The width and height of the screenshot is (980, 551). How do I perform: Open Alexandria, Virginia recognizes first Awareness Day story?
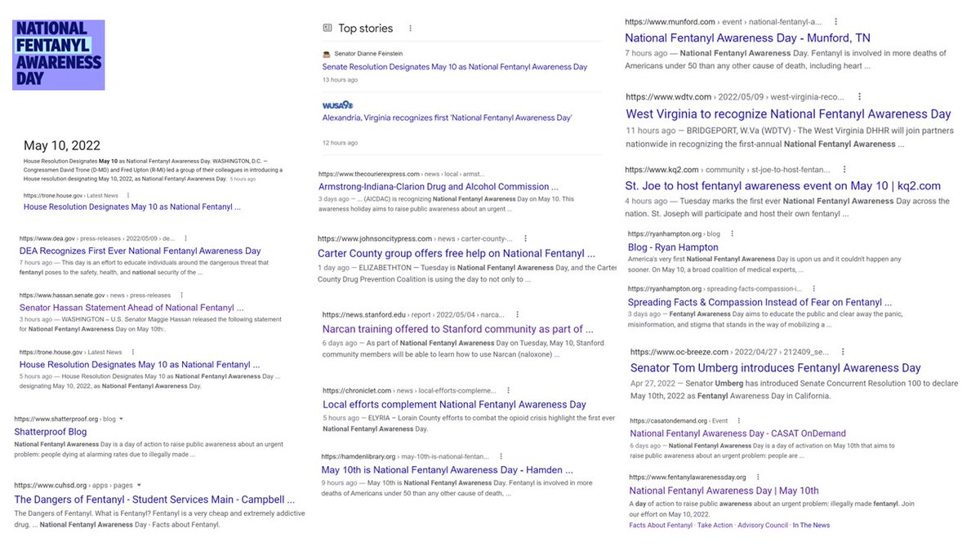pos(448,118)
